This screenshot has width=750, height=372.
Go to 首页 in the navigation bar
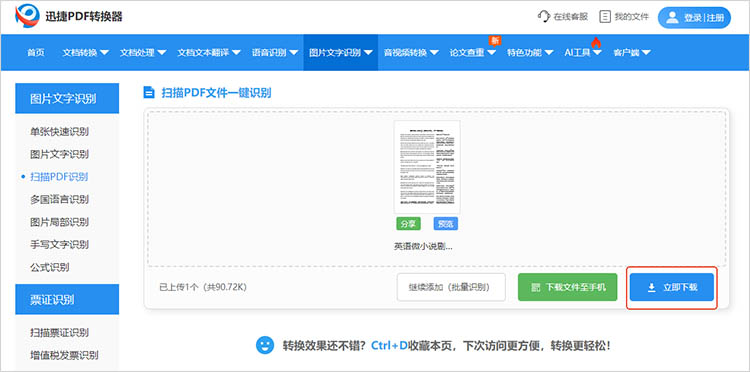coord(36,53)
